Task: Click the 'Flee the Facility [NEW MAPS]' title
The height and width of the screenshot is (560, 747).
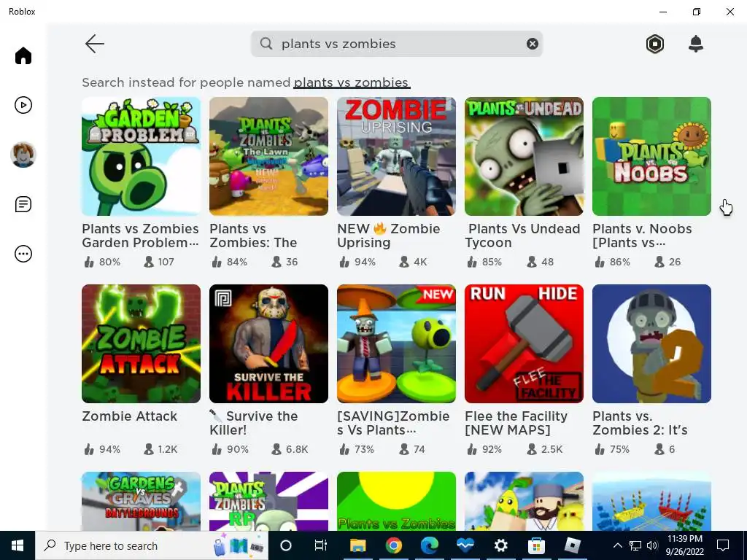Action: [x=516, y=423]
